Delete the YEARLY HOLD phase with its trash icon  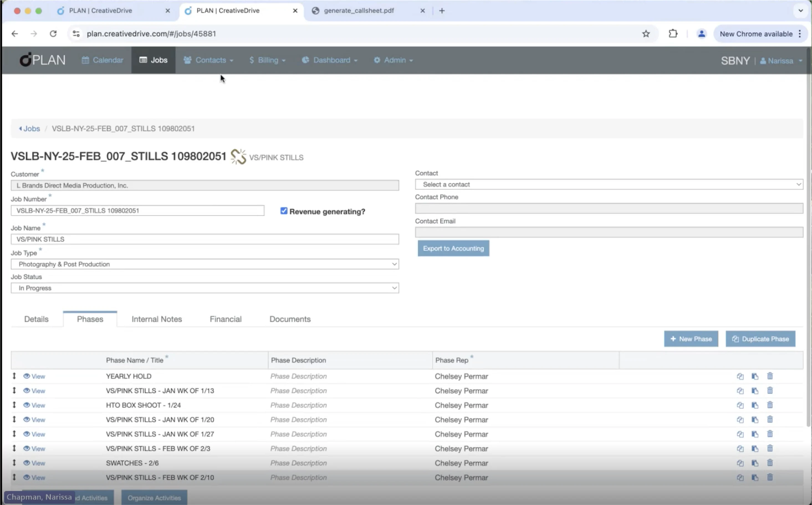(770, 376)
